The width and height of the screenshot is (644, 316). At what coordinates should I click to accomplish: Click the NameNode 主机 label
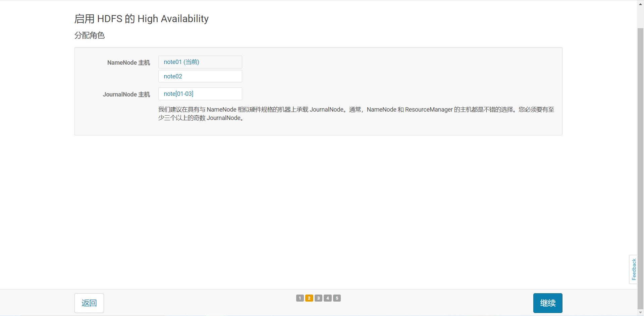click(x=128, y=63)
